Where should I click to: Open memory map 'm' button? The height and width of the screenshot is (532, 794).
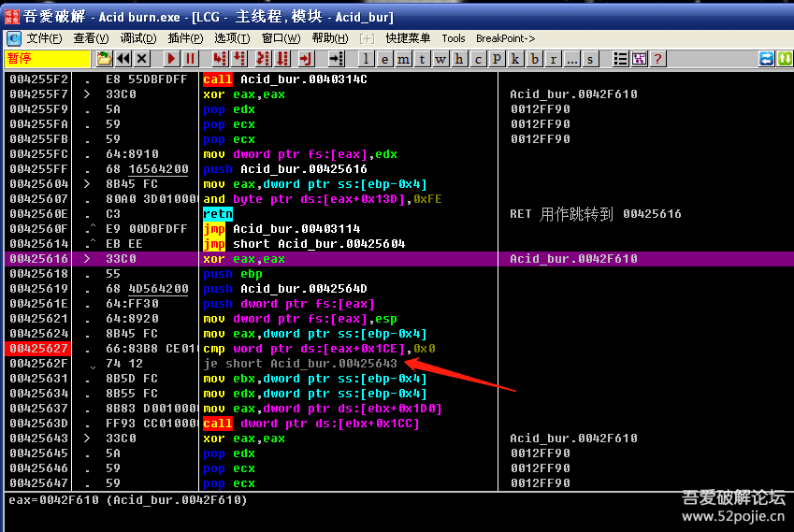pos(403,59)
